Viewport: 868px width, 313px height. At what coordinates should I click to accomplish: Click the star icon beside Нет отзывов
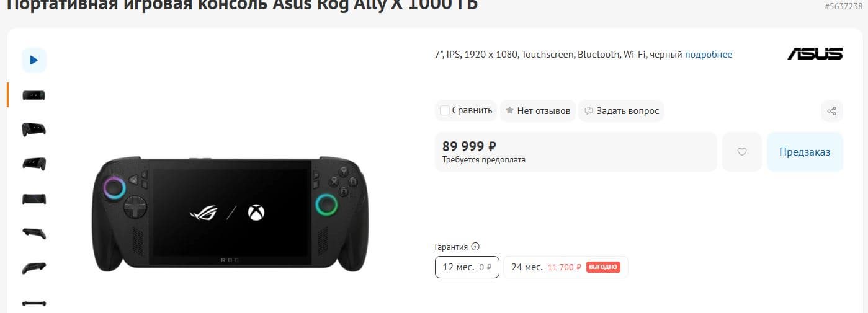pos(509,111)
